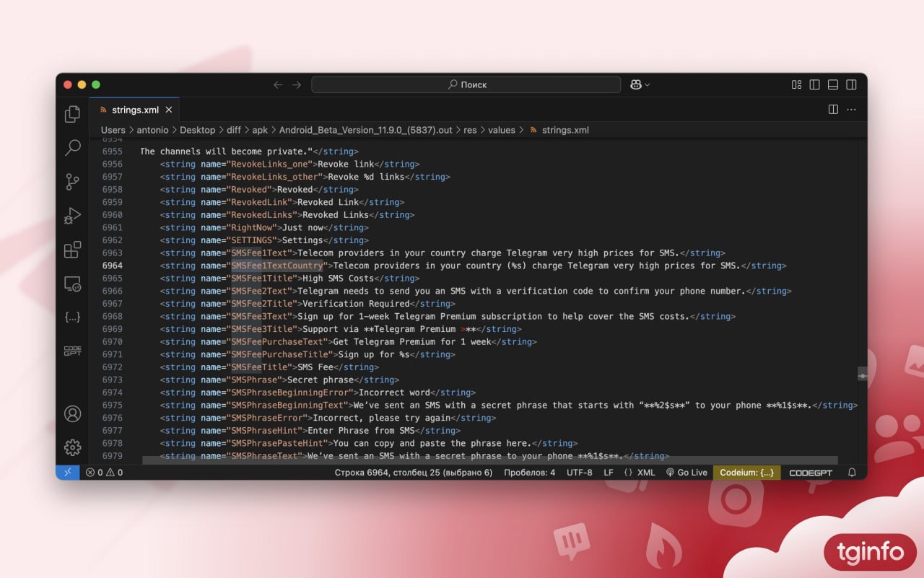Viewport: 924px width, 578px height.
Task: Click the Go Live status bar button
Action: coord(687,473)
